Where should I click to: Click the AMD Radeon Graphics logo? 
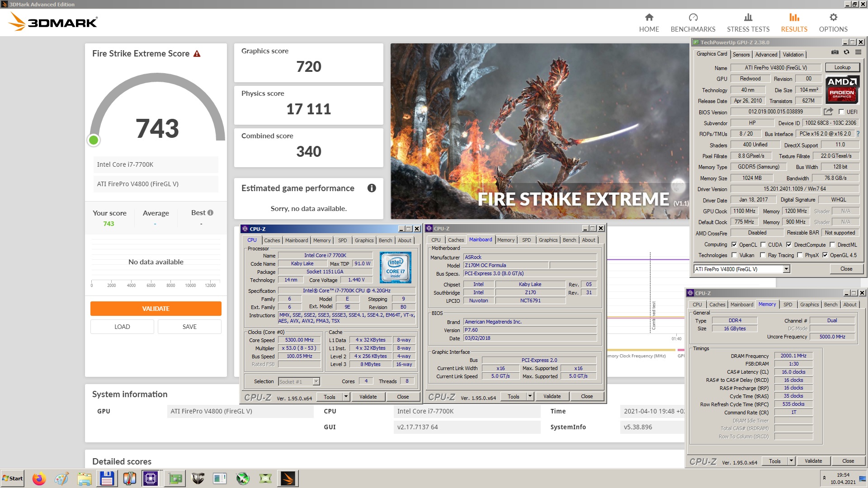[x=842, y=89]
